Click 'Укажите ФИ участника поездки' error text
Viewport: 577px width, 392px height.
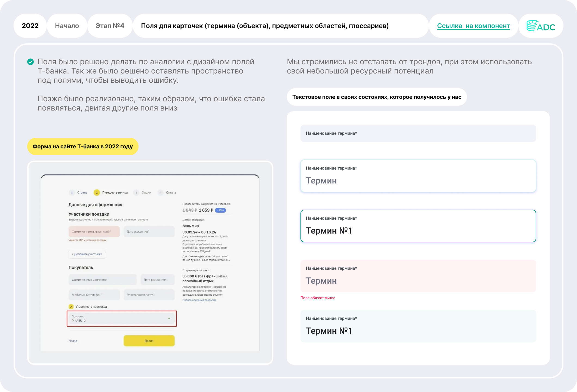coord(87,240)
